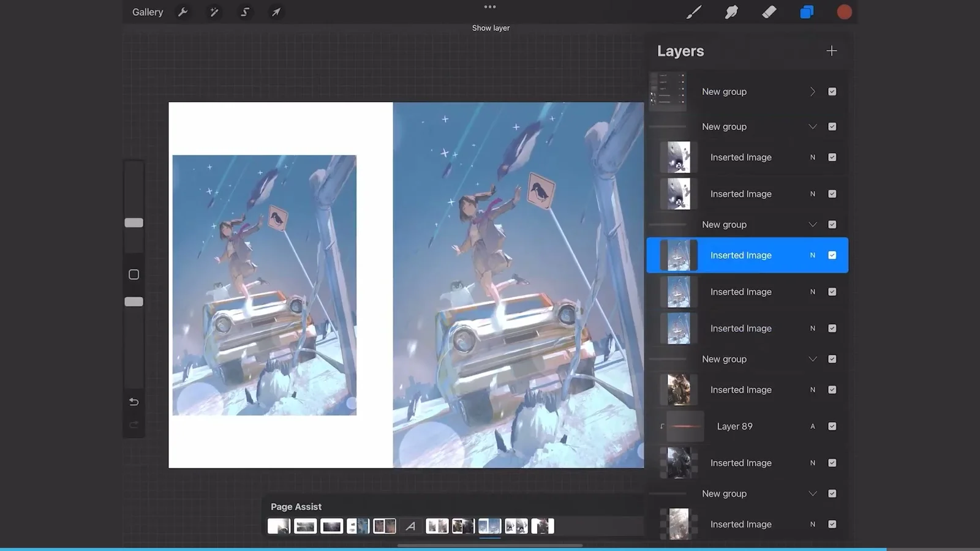980x551 pixels.
Task: Uncheck visibility of the highlighted Inserted Image layer
Action: pyautogui.click(x=832, y=255)
